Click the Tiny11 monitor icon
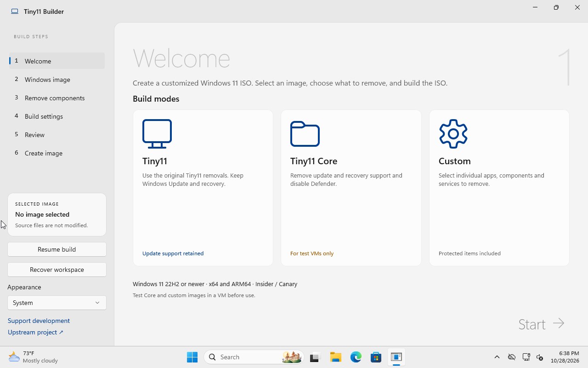 coord(157,134)
